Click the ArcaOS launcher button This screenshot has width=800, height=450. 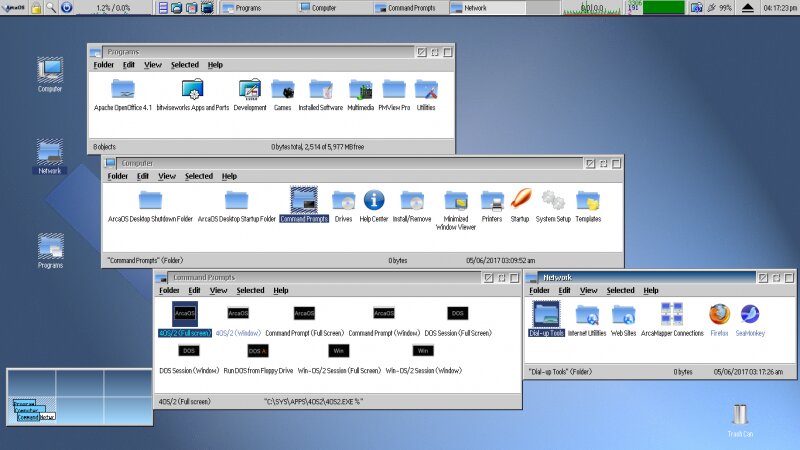pos(14,8)
